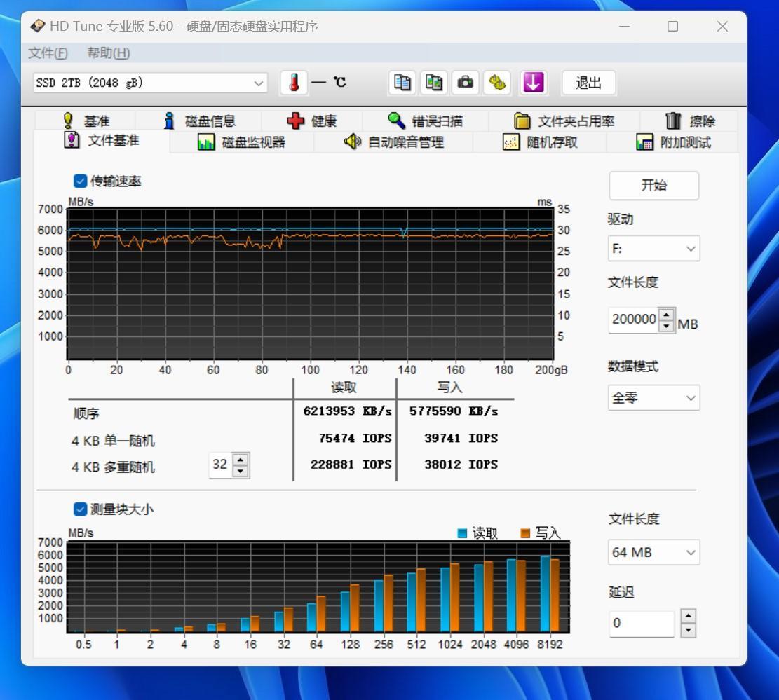This screenshot has height=700, width=779.
Task: Open the 帮助(H) menu
Action: 108,53
